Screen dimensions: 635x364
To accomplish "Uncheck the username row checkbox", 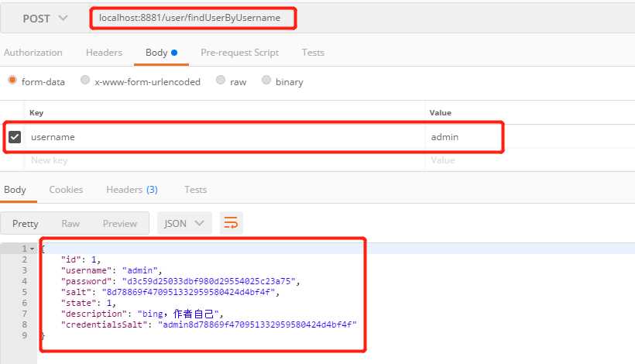I will coord(15,137).
